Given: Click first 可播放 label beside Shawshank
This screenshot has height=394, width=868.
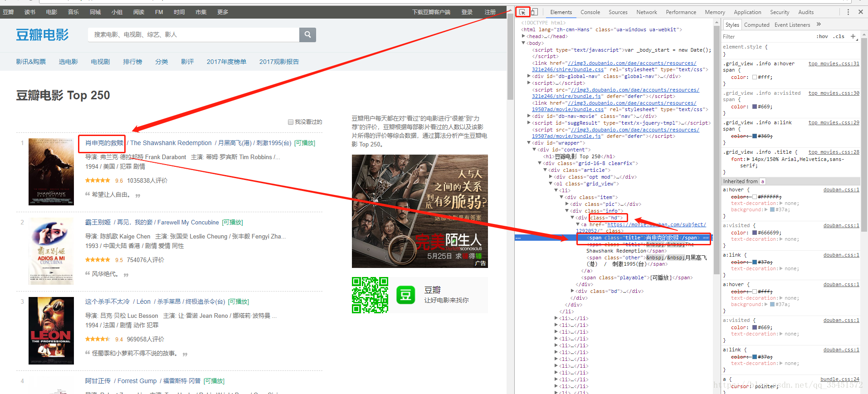Looking at the screenshot, I should (x=305, y=143).
